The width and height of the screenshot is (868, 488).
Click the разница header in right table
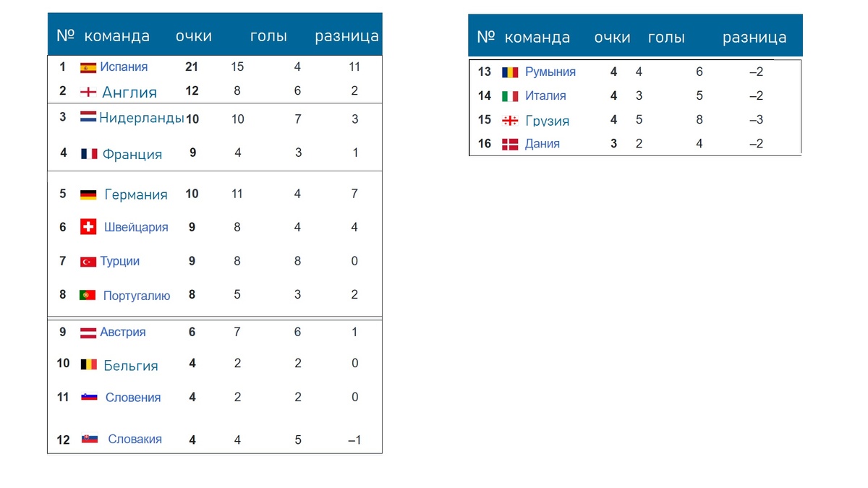tap(754, 38)
